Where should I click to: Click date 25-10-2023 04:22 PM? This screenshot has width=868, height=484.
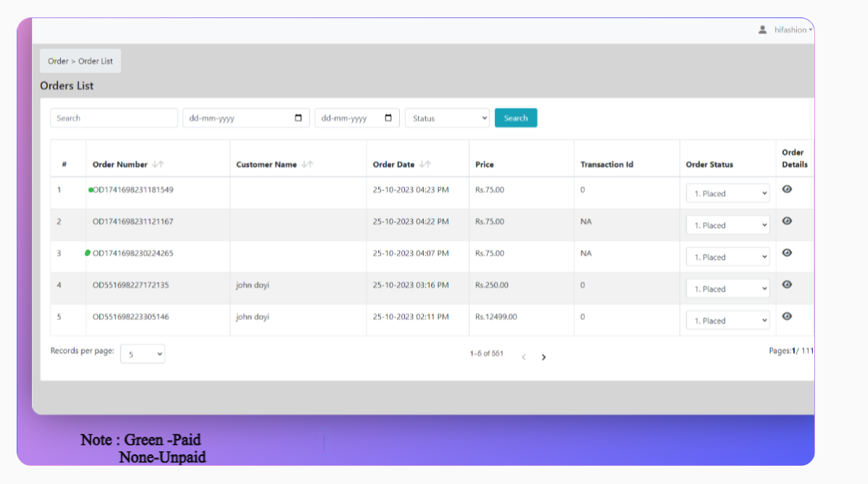point(411,221)
